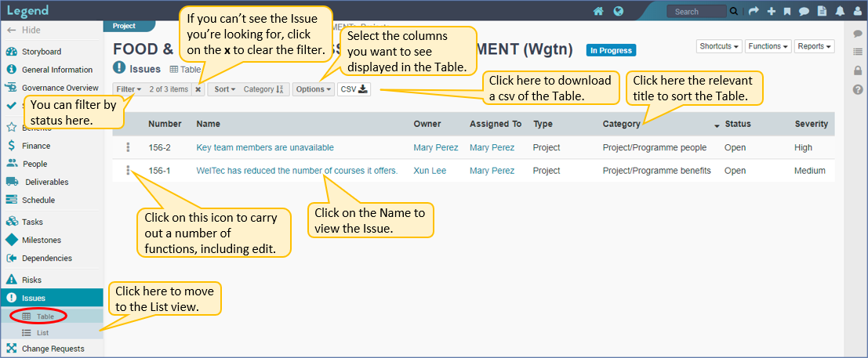Open the three-dot menu for issue 156-2
The width and height of the screenshot is (868, 358).
point(128,147)
